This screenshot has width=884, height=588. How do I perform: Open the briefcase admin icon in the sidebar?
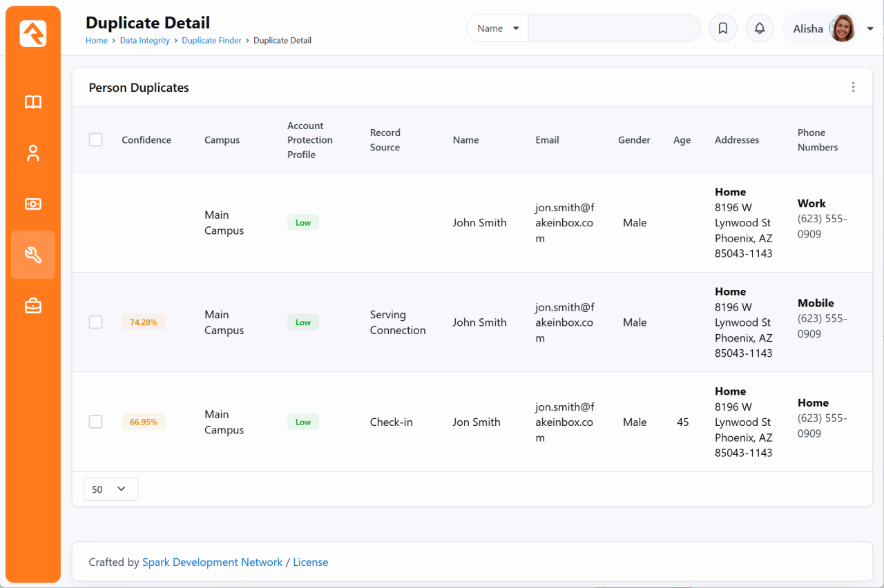[x=33, y=306]
